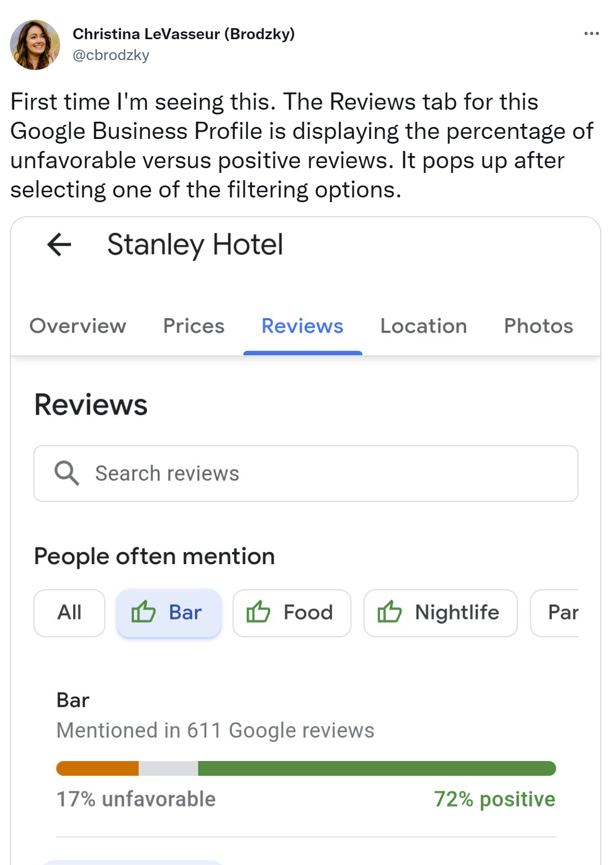The image size is (616, 865).
Task: Click the thumbs-up icon on Nightlife chip
Action: (390, 612)
